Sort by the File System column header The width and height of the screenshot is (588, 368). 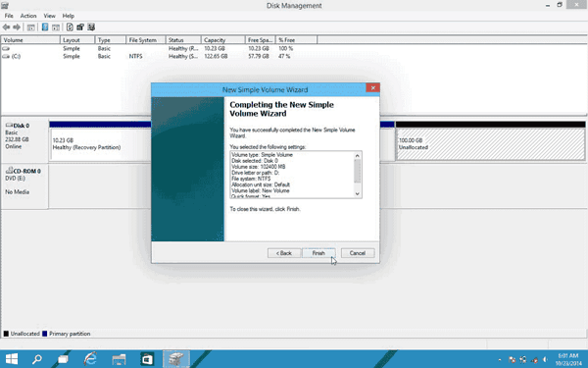(146, 40)
